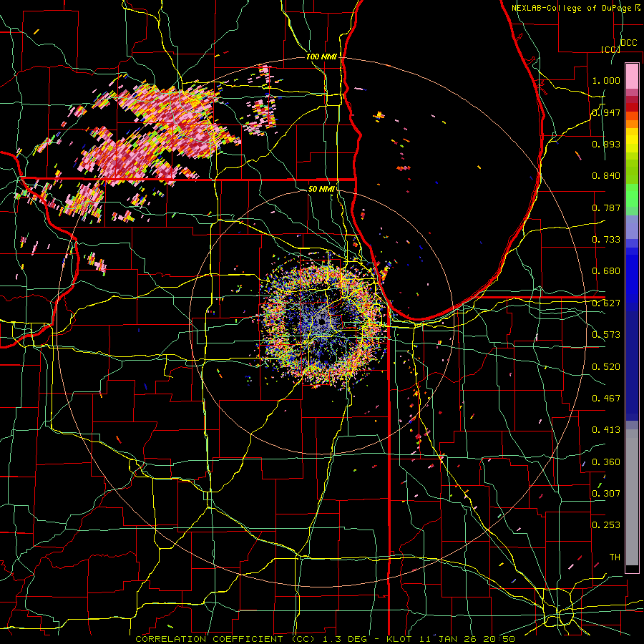Click the [CC] units label above the scale
This screenshot has width=644, height=644.
point(610,49)
